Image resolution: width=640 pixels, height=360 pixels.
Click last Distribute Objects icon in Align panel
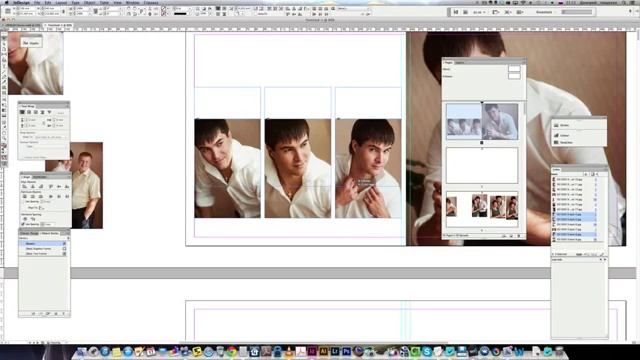[x=67, y=196]
